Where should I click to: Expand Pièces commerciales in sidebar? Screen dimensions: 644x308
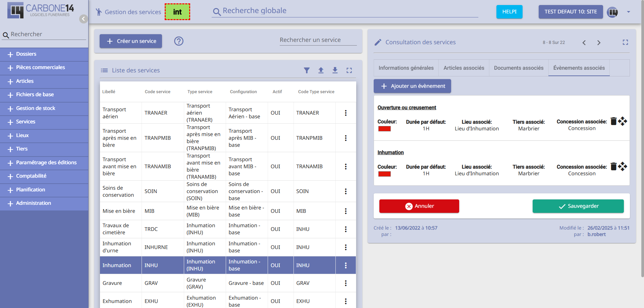44,68
